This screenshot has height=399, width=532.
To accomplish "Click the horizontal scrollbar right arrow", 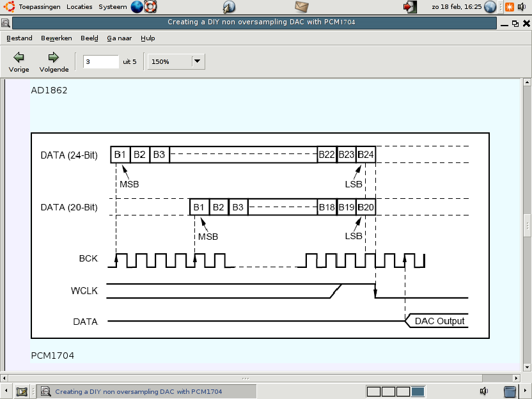I will (517, 378).
